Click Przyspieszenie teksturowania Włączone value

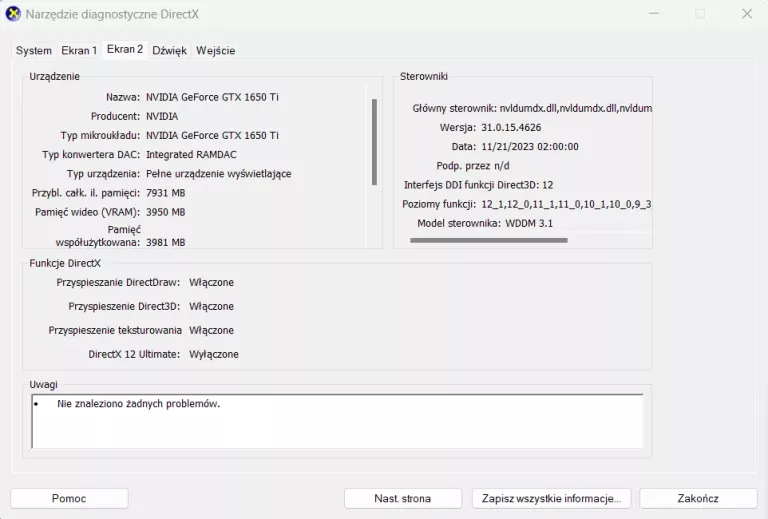coord(211,330)
